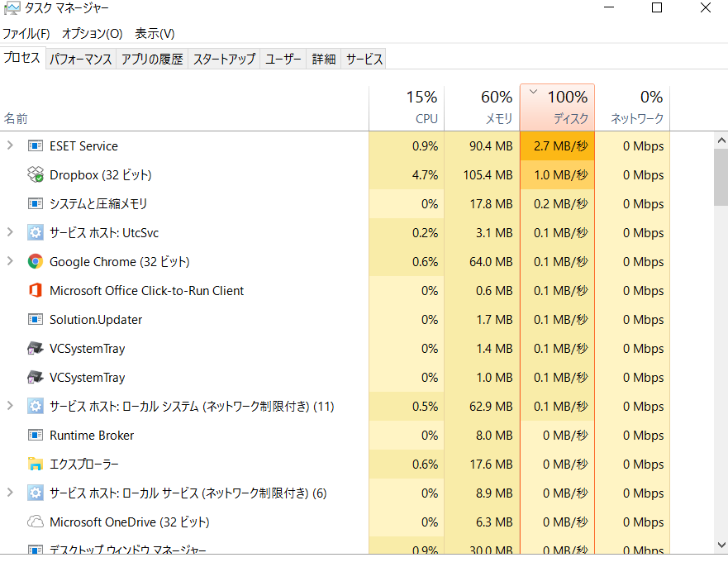
Task: Click the 64.0 MB memory value for Chrome
Action: [x=491, y=261]
